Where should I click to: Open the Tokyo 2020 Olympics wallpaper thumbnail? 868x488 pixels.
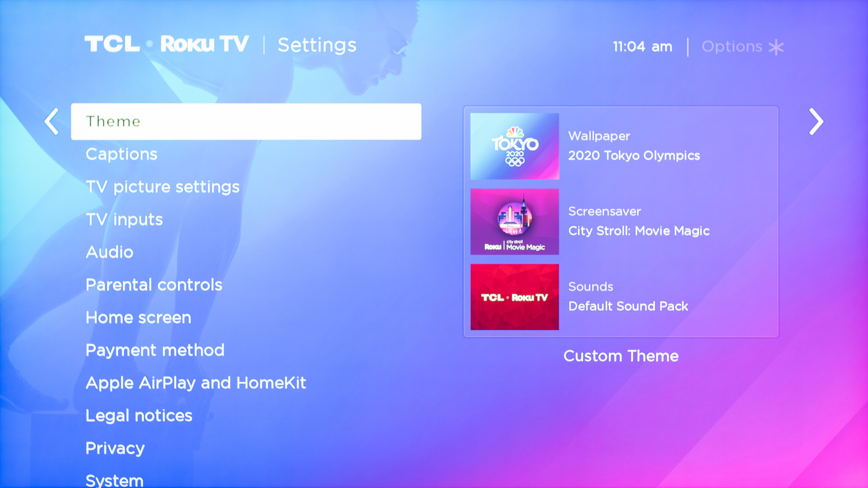(514, 146)
